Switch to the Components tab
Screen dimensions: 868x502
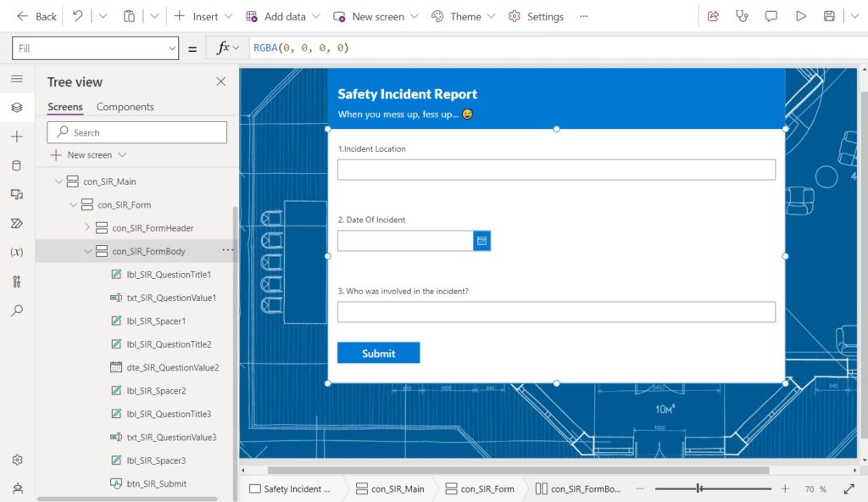125,107
